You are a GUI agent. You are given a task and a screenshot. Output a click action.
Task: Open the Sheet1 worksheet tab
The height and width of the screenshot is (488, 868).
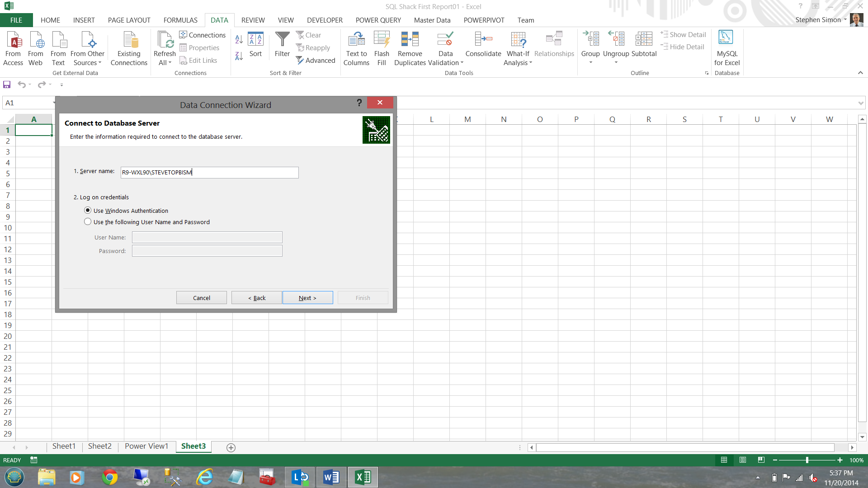coord(64,446)
